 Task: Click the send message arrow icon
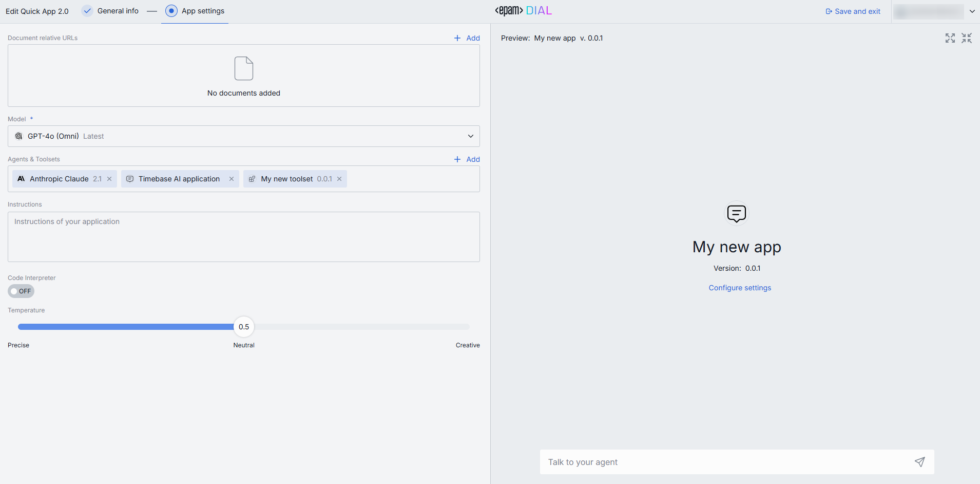pyautogui.click(x=919, y=462)
